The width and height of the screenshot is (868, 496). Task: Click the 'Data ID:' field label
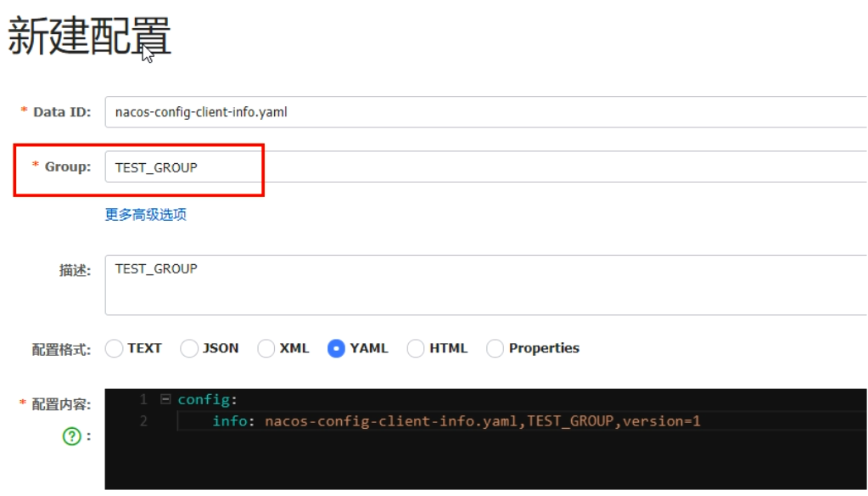pyautogui.click(x=62, y=112)
